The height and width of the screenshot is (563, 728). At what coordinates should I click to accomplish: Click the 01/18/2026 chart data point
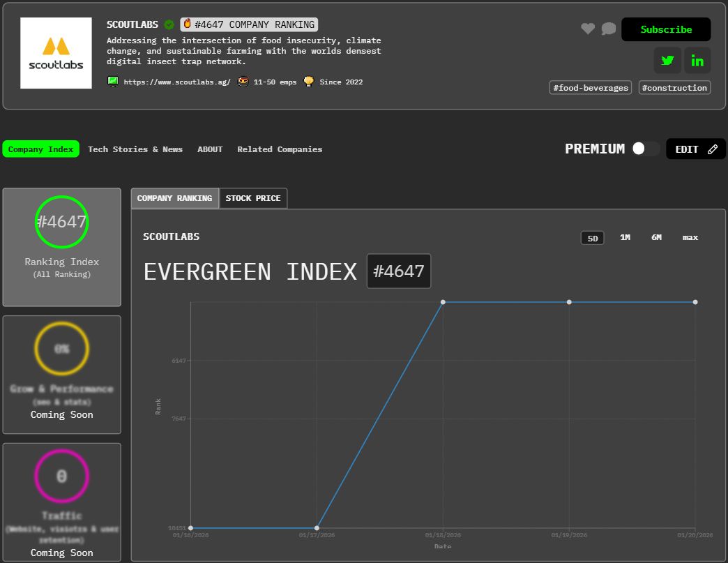click(x=443, y=302)
